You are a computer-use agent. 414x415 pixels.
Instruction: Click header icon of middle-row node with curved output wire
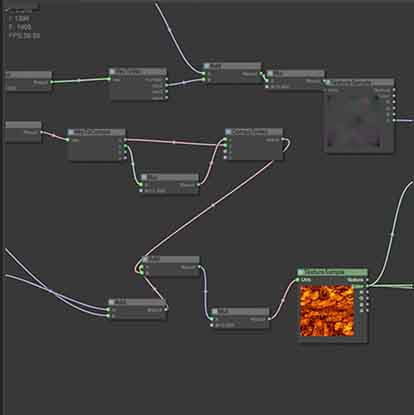tap(228, 132)
